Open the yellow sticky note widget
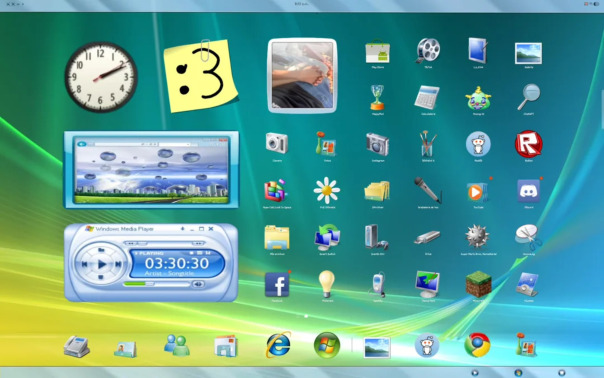This screenshot has width=604, height=378. coord(201,76)
